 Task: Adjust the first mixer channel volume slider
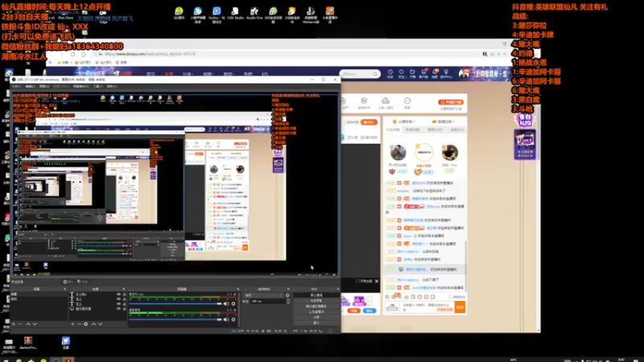coord(175,304)
